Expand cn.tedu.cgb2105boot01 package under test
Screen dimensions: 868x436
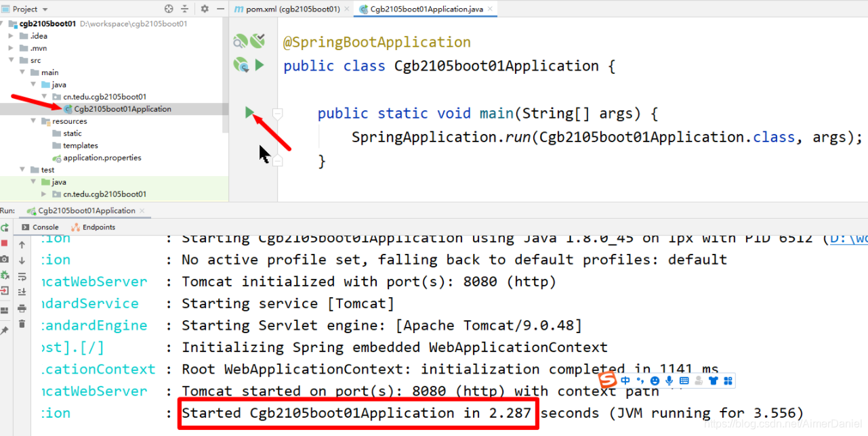point(44,194)
